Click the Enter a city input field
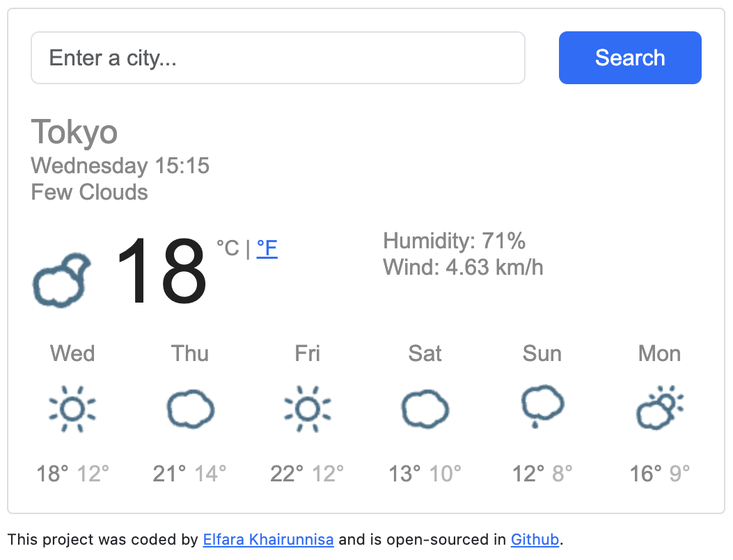Screen dimensions: 733x560 point(278,58)
